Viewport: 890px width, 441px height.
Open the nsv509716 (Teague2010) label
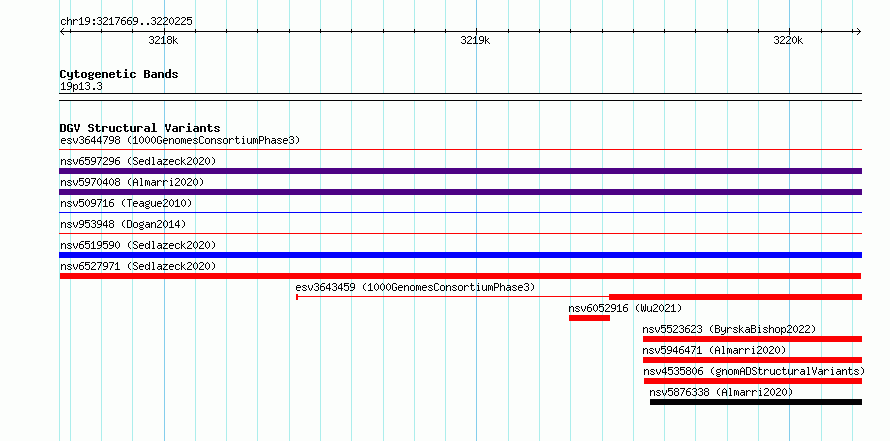pos(126,203)
